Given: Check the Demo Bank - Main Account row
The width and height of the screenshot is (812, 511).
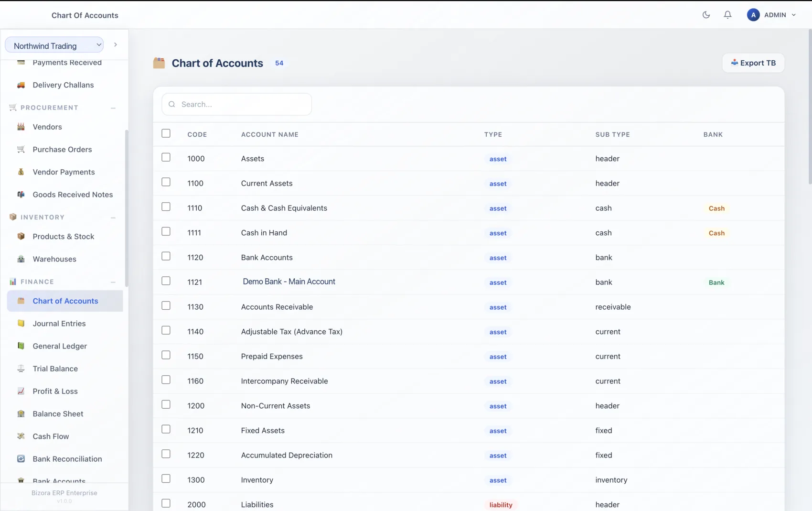Looking at the screenshot, I should pos(166,281).
